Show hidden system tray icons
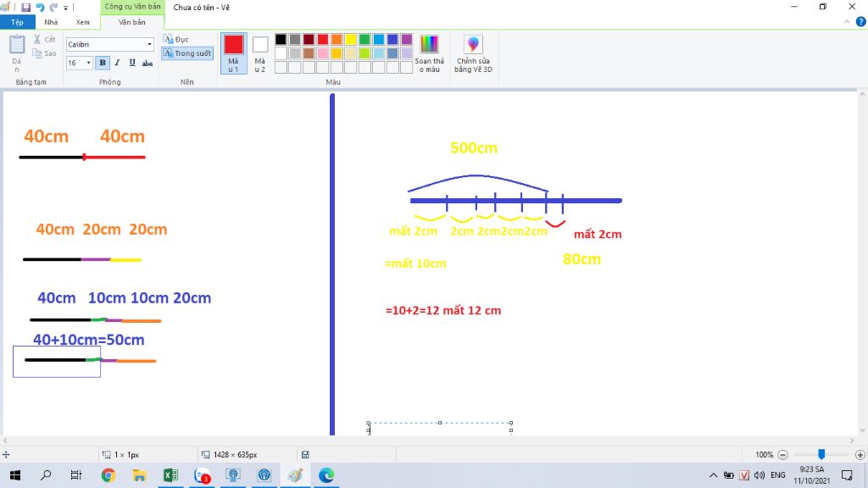868x488 pixels. point(713,475)
